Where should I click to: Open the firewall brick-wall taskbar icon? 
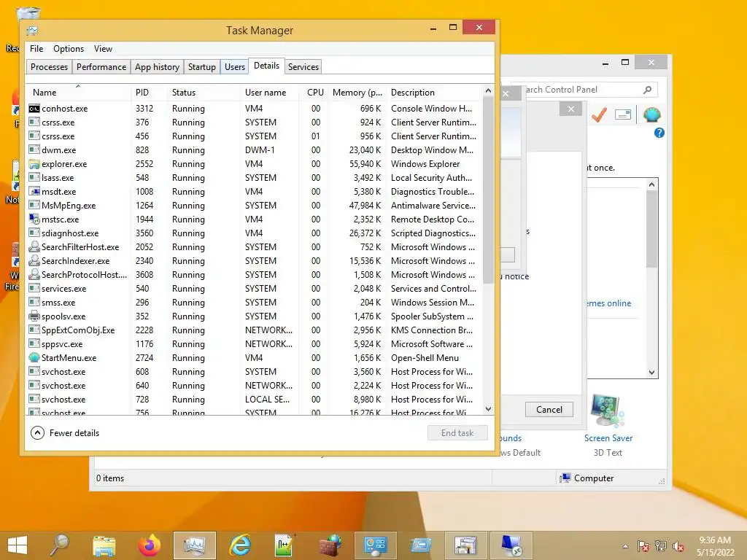click(330, 545)
